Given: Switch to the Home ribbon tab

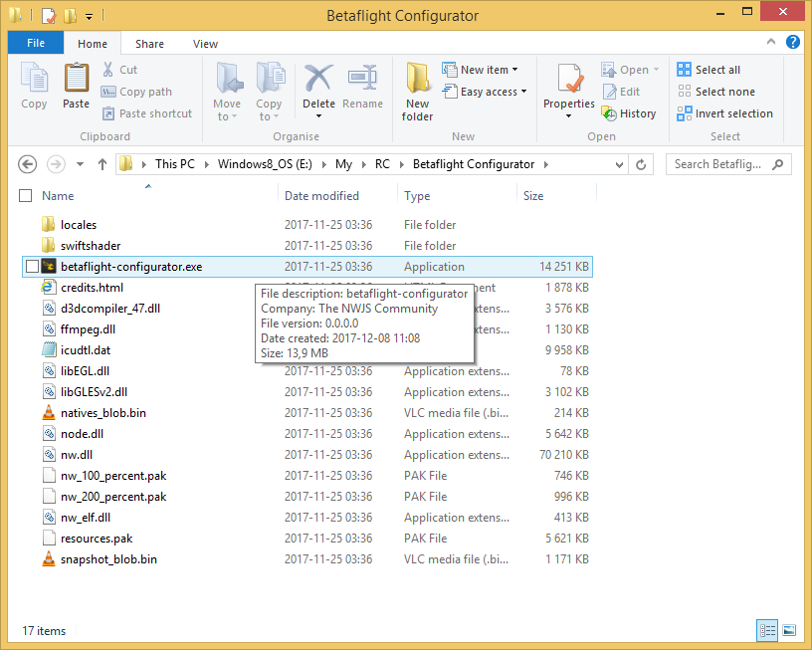Looking at the screenshot, I should point(93,44).
